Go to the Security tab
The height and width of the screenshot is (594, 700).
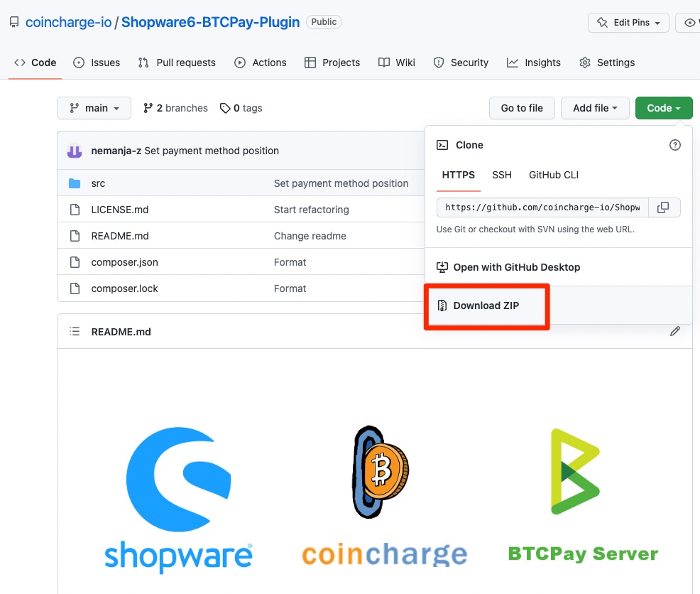coord(461,63)
